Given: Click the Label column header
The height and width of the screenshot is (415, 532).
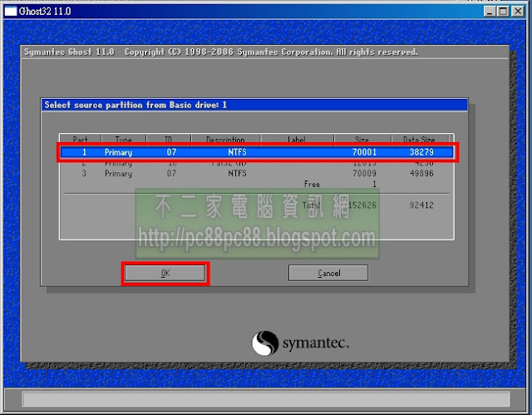Looking at the screenshot, I should pyautogui.click(x=297, y=140).
